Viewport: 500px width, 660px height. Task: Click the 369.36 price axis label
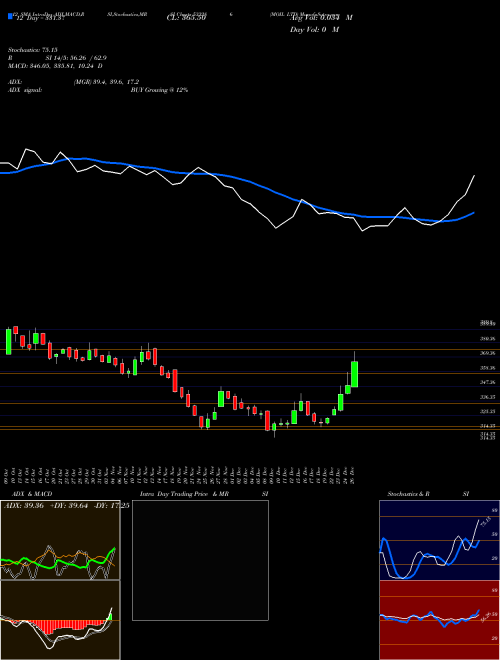click(x=487, y=353)
